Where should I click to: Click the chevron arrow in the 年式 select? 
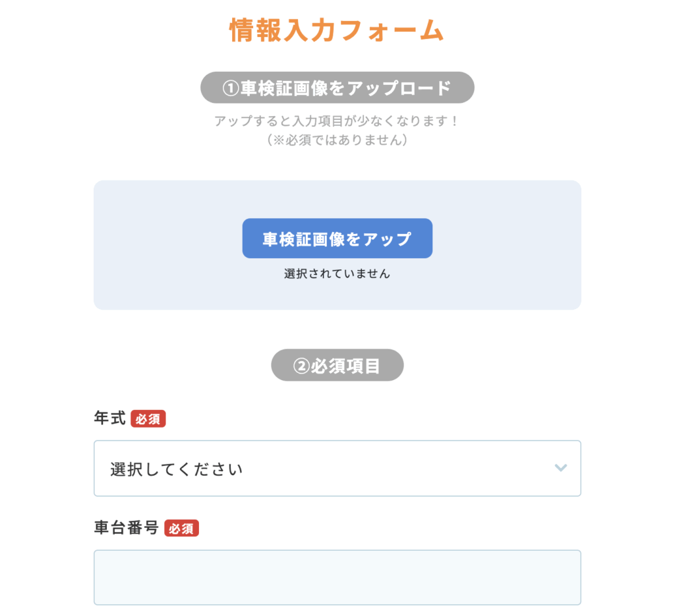[x=561, y=468]
